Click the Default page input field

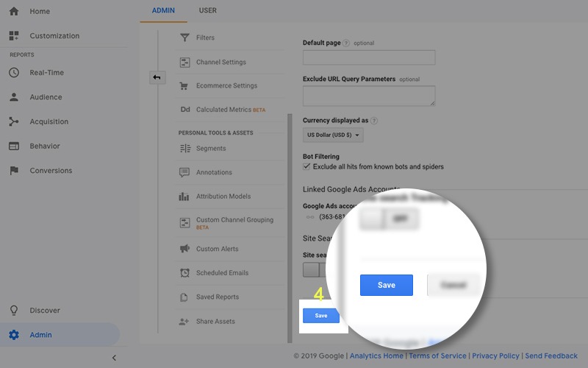click(x=368, y=57)
